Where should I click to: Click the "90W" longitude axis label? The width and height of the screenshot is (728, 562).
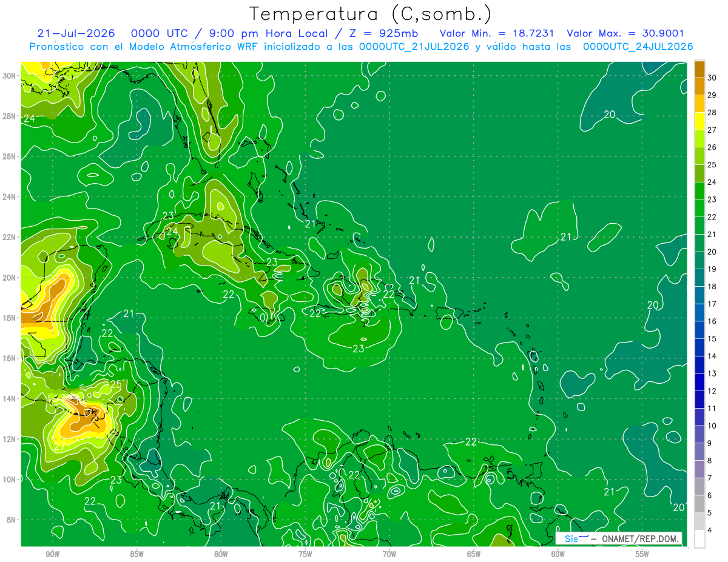[x=52, y=554]
